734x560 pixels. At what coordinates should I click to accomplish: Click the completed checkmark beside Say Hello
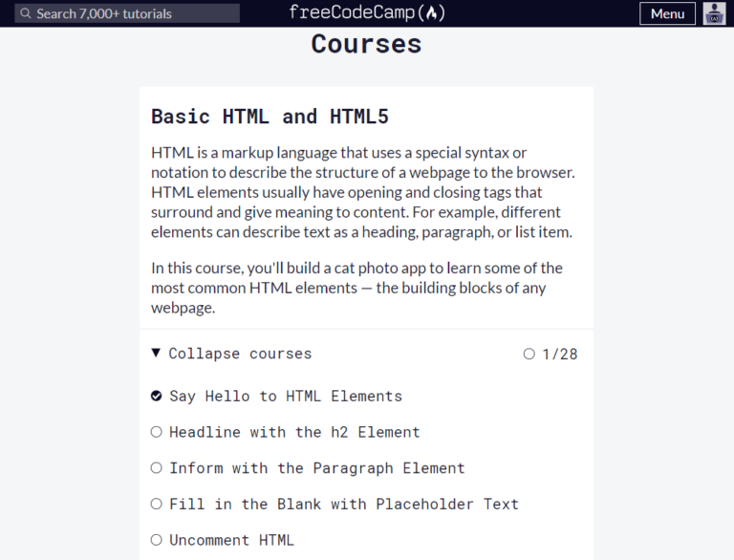point(157,397)
